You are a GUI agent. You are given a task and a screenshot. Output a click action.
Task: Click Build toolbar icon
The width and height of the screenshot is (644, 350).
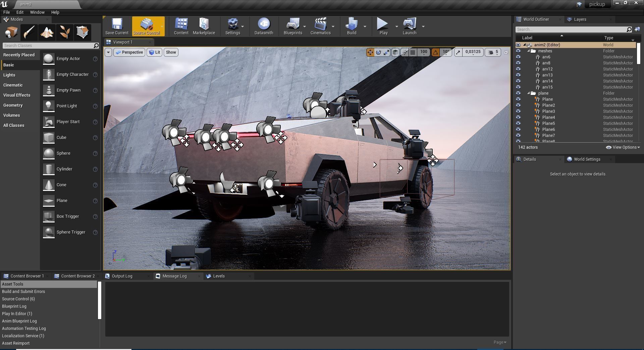(x=352, y=26)
